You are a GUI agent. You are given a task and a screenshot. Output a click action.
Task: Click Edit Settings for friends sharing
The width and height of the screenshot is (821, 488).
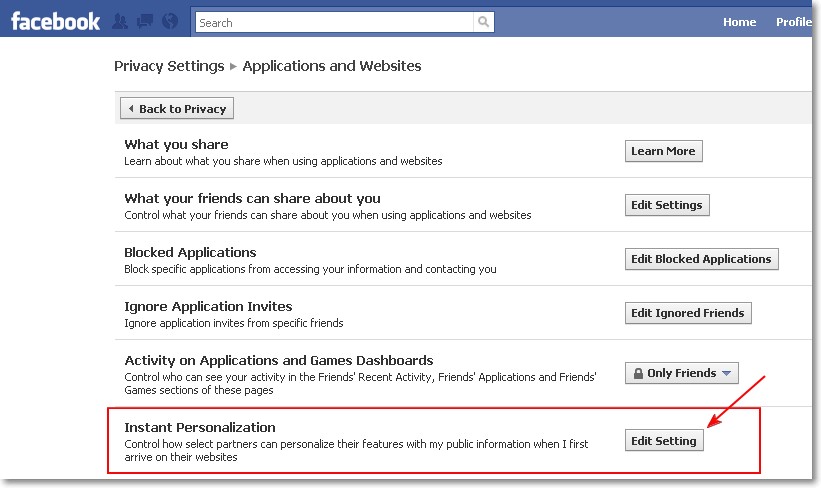(667, 205)
